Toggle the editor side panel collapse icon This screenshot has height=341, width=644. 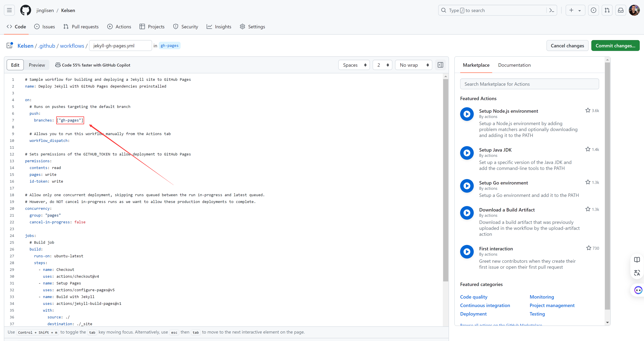(x=440, y=65)
